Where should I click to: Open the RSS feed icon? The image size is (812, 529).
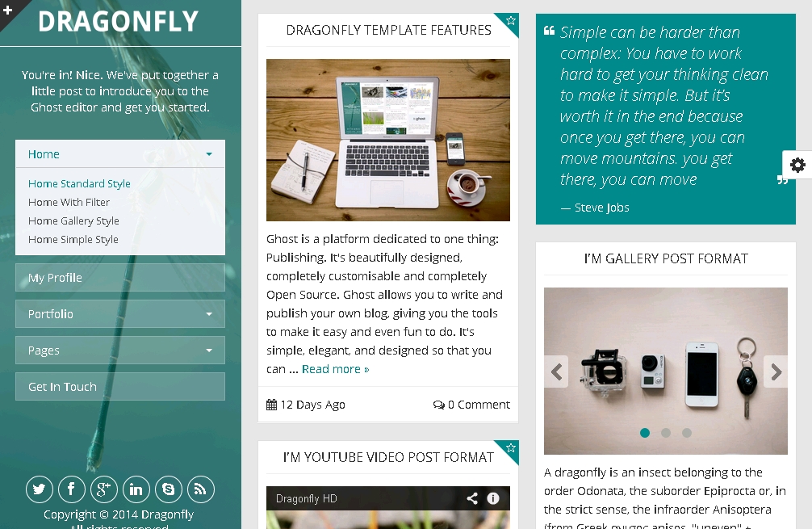pos(200,489)
